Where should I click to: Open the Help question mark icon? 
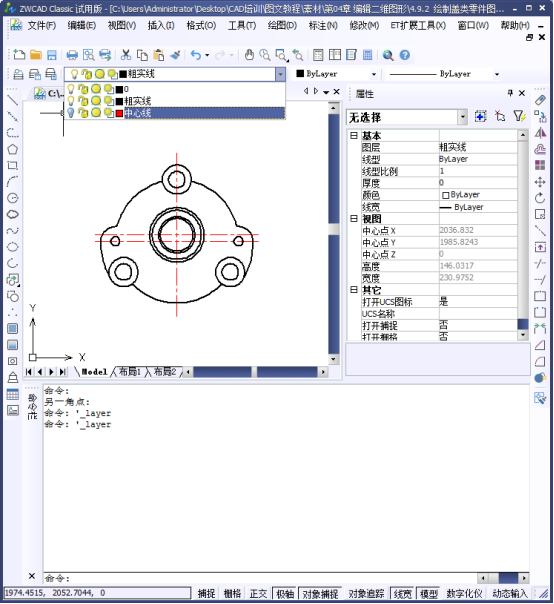point(405,55)
